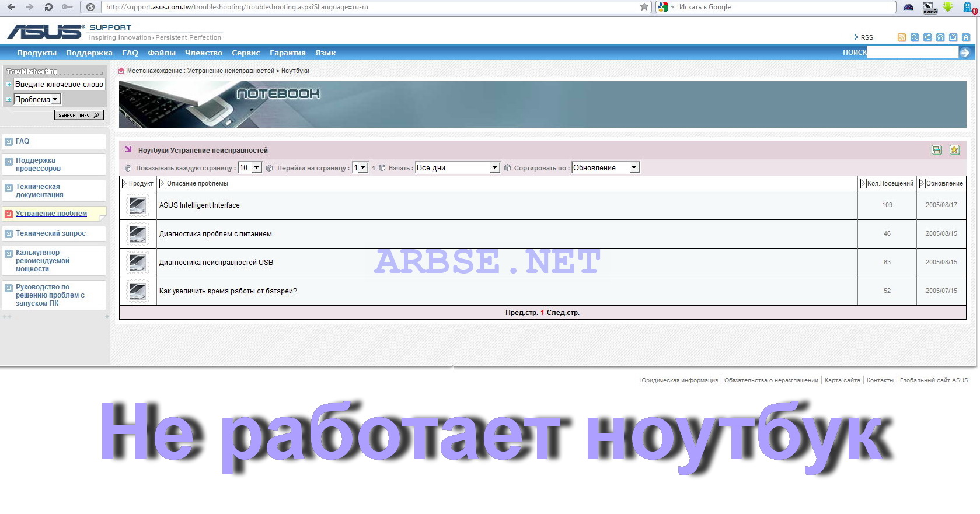Viewport: 980px width, 514px height.
Task: Click the home icon in the breadcrumb
Action: coord(121,71)
